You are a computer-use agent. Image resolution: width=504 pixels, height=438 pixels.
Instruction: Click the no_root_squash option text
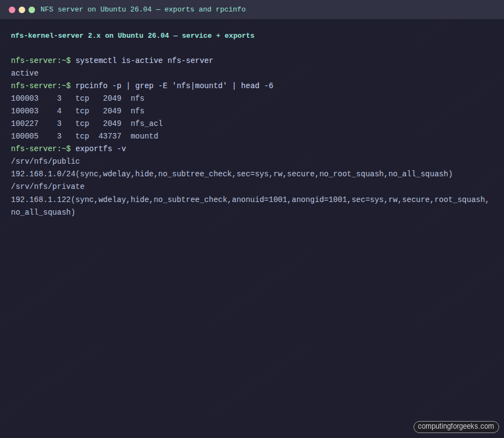click(354, 174)
